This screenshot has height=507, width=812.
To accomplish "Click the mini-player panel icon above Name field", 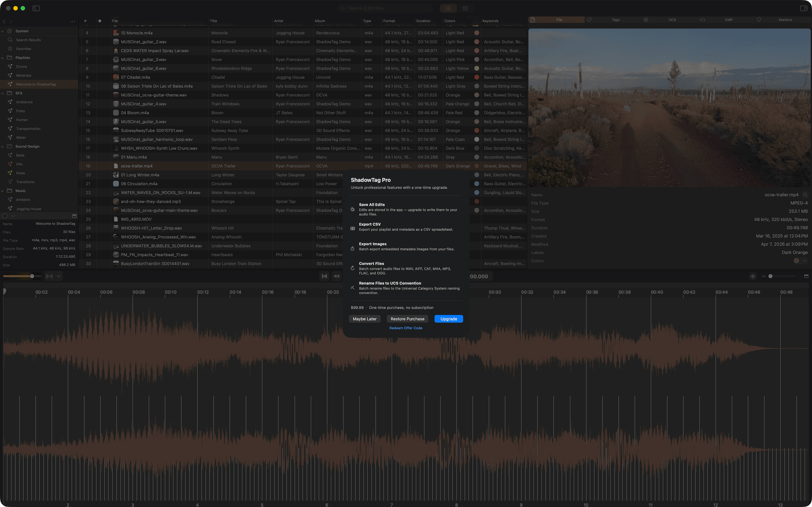I will (74, 216).
